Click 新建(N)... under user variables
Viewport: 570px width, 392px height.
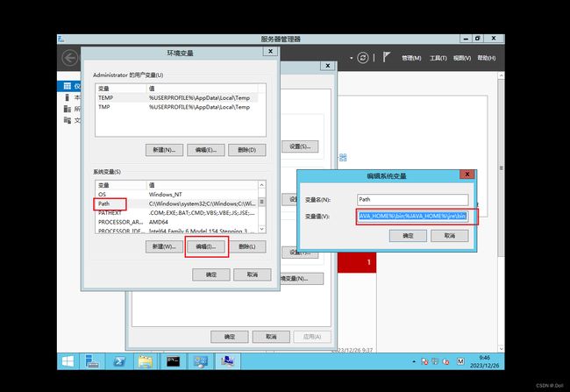(x=164, y=150)
